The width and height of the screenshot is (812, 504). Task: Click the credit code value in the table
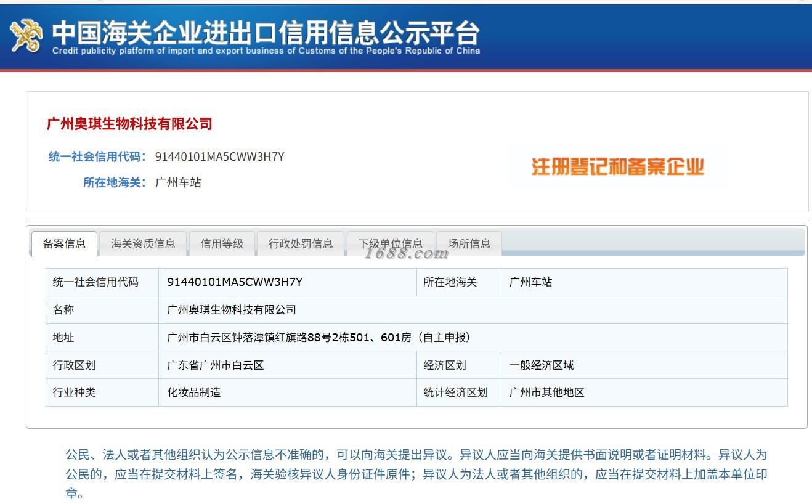[288, 282]
